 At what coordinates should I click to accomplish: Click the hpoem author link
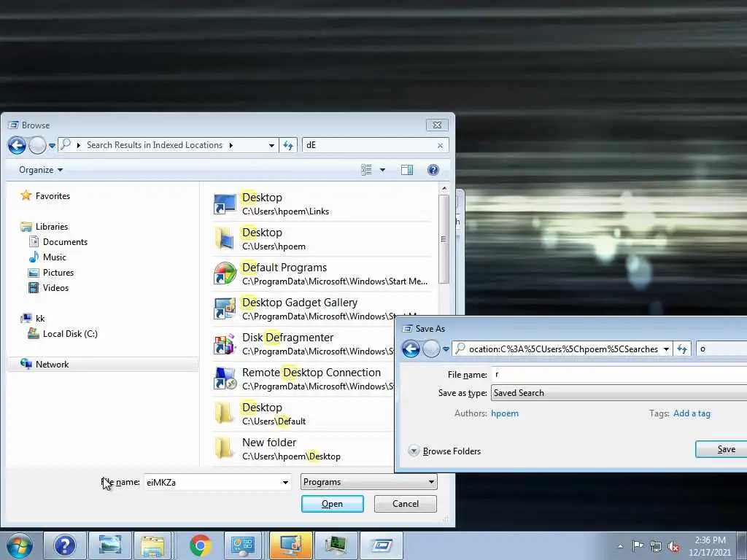click(505, 413)
